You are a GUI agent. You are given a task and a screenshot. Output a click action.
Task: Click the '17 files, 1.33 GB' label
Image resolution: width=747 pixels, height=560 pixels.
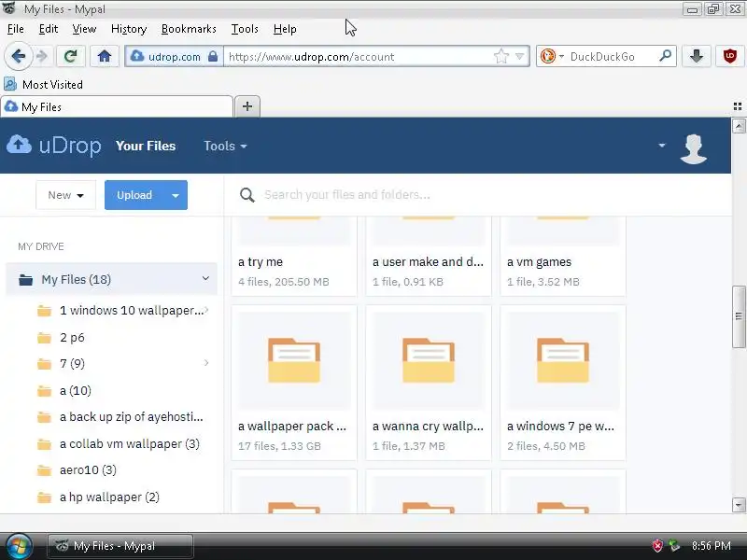tap(279, 446)
